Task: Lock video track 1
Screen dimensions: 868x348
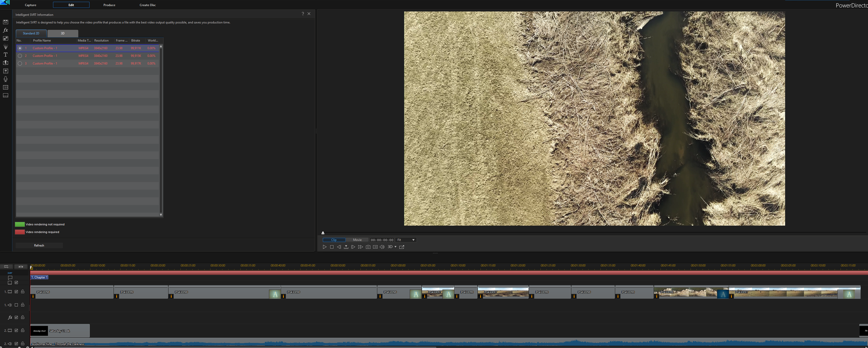Action: pyautogui.click(x=23, y=292)
